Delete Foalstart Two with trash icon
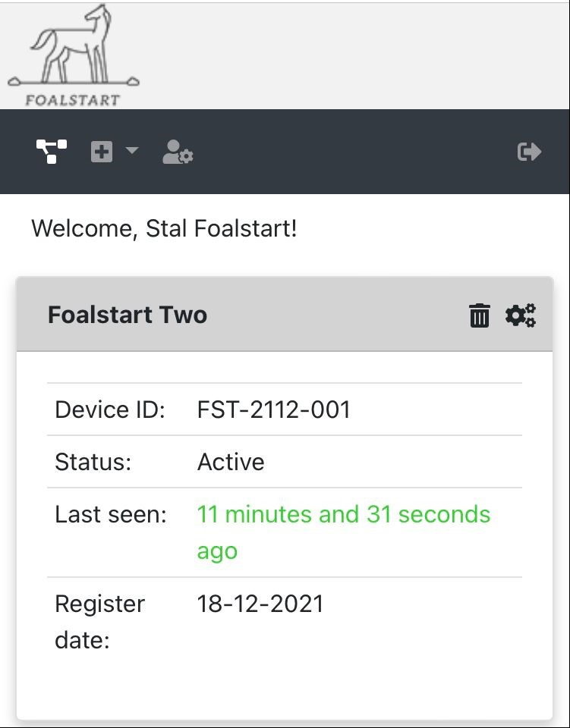Screen dimensions: 570x728 point(480,315)
